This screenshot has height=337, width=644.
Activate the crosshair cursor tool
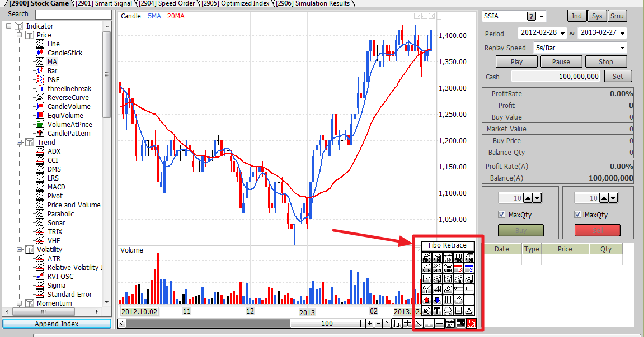coord(408,323)
